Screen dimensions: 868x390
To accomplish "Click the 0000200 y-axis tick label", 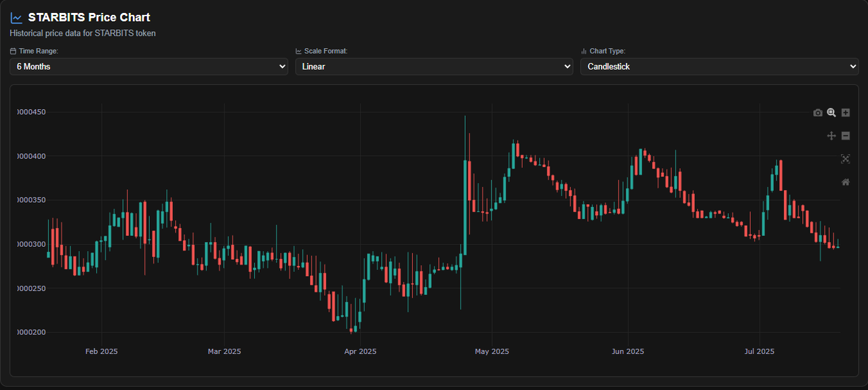I will (x=31, y=332).
